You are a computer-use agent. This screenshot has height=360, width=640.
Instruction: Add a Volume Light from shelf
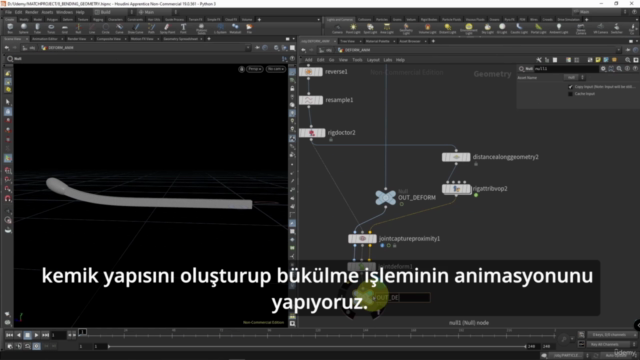tap(427, 29)
